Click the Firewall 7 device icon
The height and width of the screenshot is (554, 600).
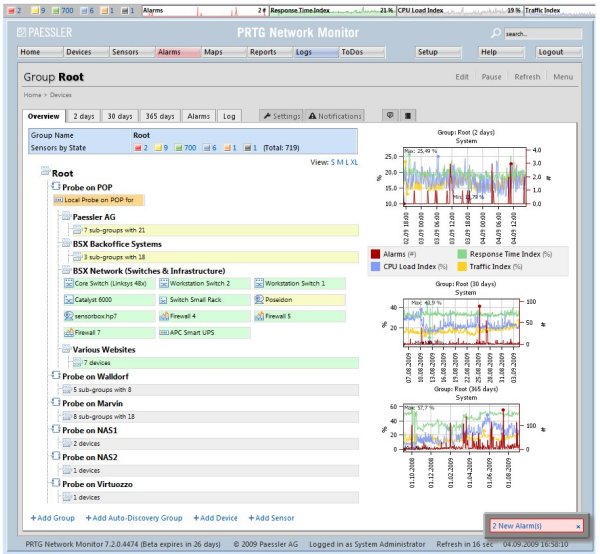coord(69,332)
